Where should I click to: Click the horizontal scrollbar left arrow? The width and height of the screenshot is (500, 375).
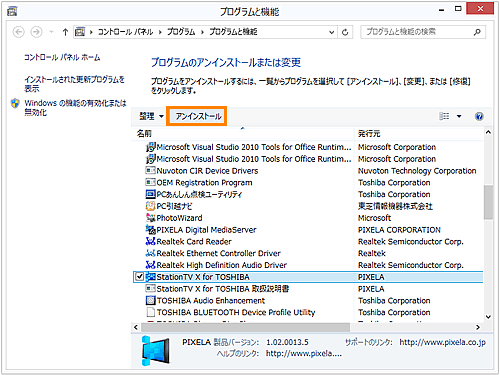pos(136,327)
